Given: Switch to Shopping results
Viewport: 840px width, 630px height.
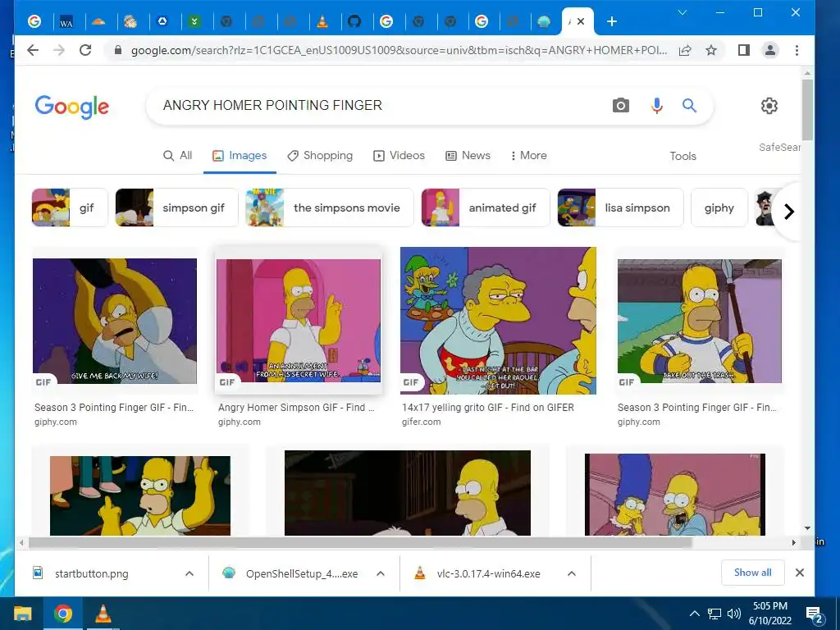Looking at the screenshot, I should click(x=320, y=155).
